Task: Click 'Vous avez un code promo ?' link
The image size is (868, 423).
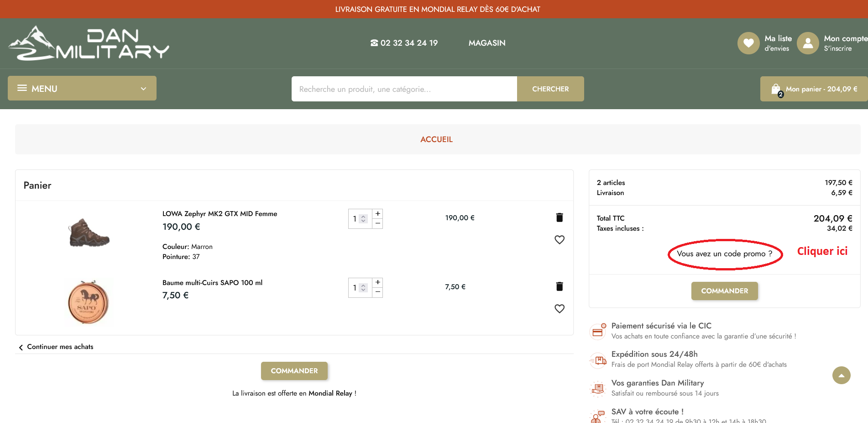Action: pos(724,254)
